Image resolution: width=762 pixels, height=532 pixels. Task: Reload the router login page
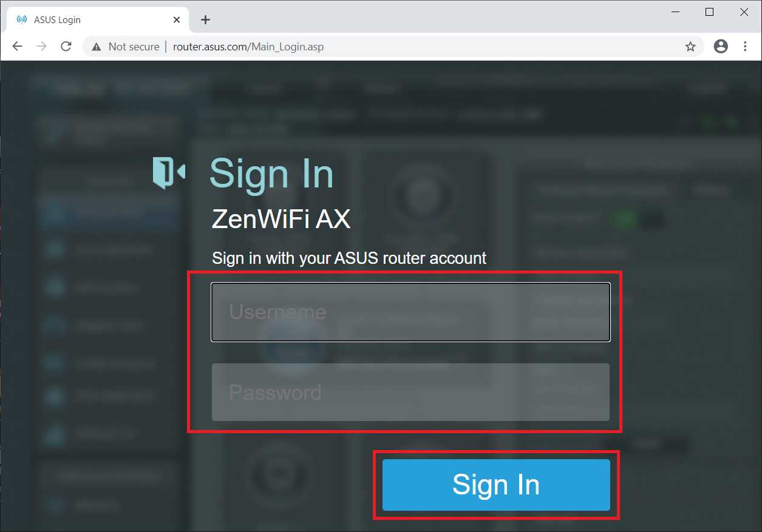click(x=66, y=47)
